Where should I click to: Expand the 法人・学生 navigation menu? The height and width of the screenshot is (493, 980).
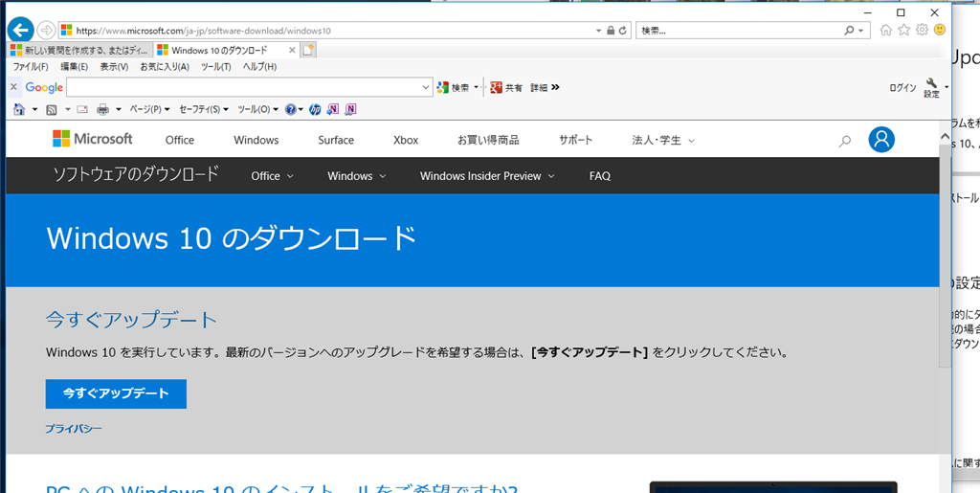[663, 140]
